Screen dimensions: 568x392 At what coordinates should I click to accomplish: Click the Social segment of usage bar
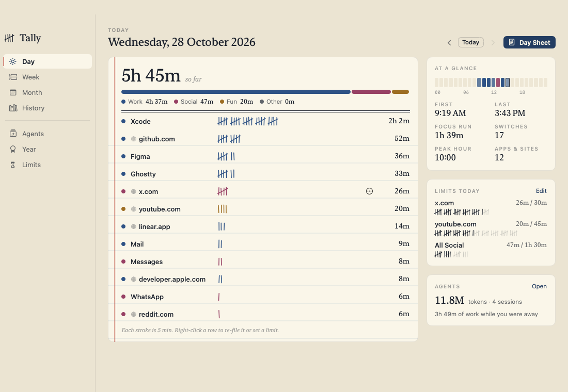(x=371, y=92)
